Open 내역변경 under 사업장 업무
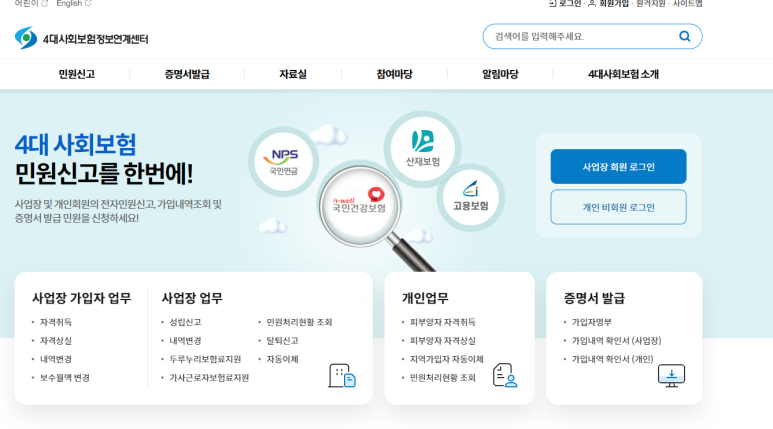The height and width of the screenshot is (429, 773). (x=185, y=341)
